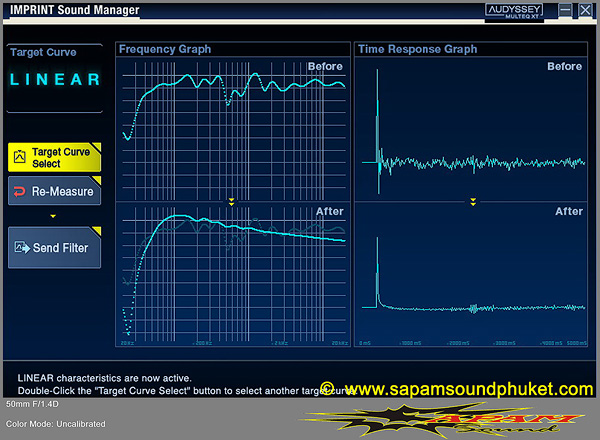This screenshot has width=600, height=440.
Task: Click the Color Mode: Uncalibrated caption
Action: (55, 424)
